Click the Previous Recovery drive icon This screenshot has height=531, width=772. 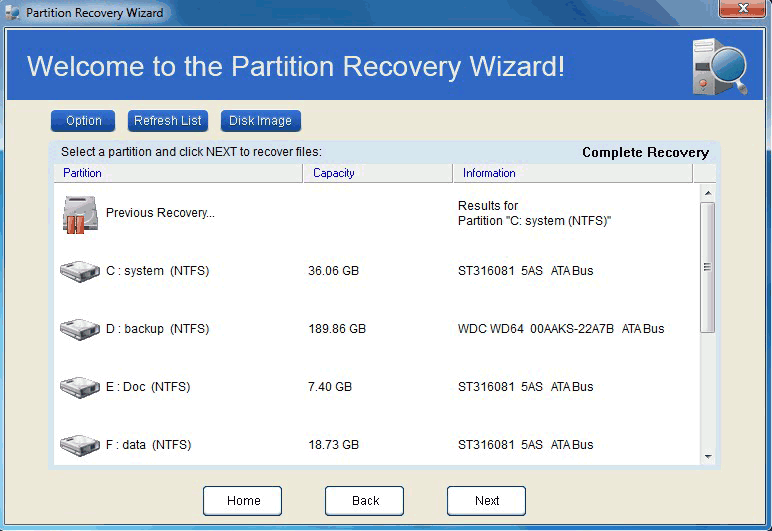click(x=80, y=215)
